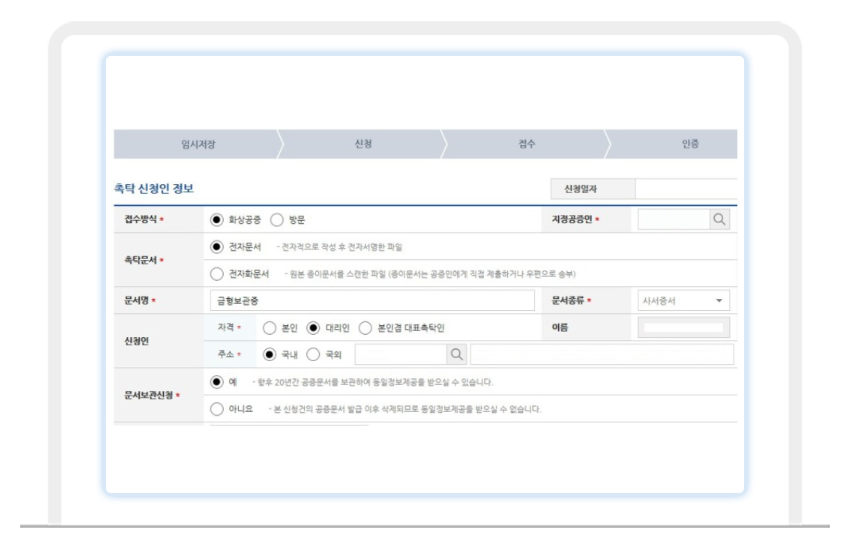Select the 화상공증 radio option
850x548 pixels.
(217, 218)
